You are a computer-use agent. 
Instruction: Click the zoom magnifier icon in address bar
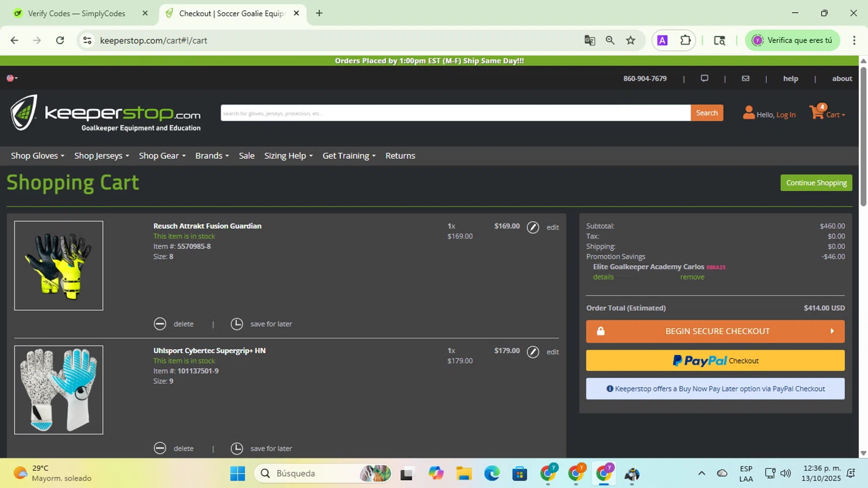click(610, 41)
